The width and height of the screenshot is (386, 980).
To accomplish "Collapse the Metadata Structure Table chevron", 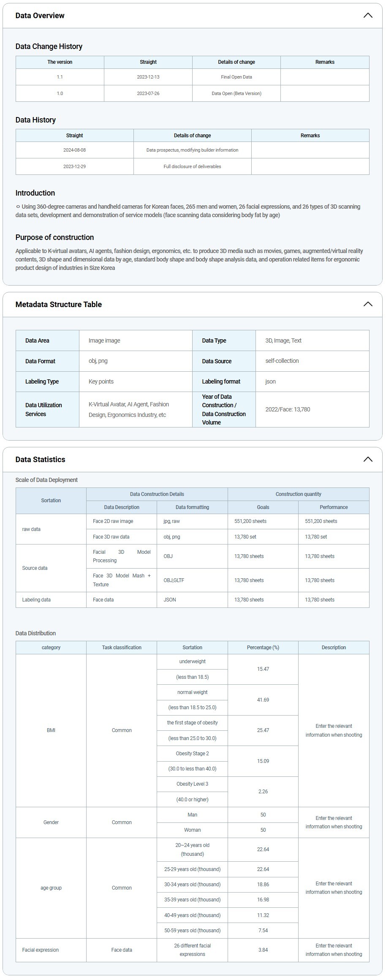I will pyautogui.click(x=367, y=304).
